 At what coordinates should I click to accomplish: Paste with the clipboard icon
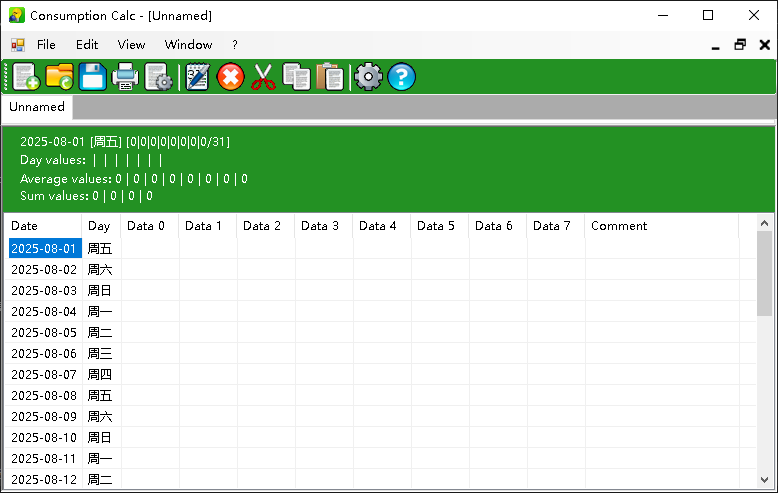click(x=329, y=77)
